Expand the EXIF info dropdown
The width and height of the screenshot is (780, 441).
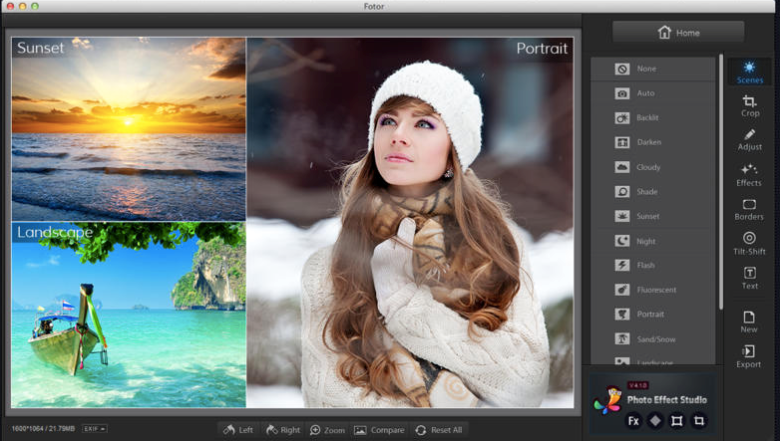coord(95,429)
